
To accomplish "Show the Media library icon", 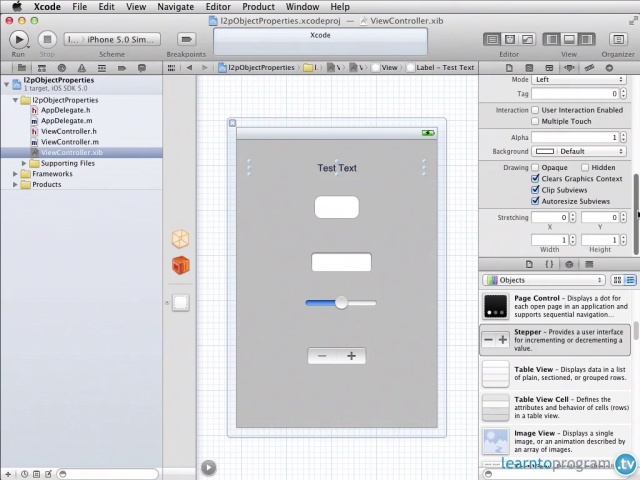I will point(589,264).
